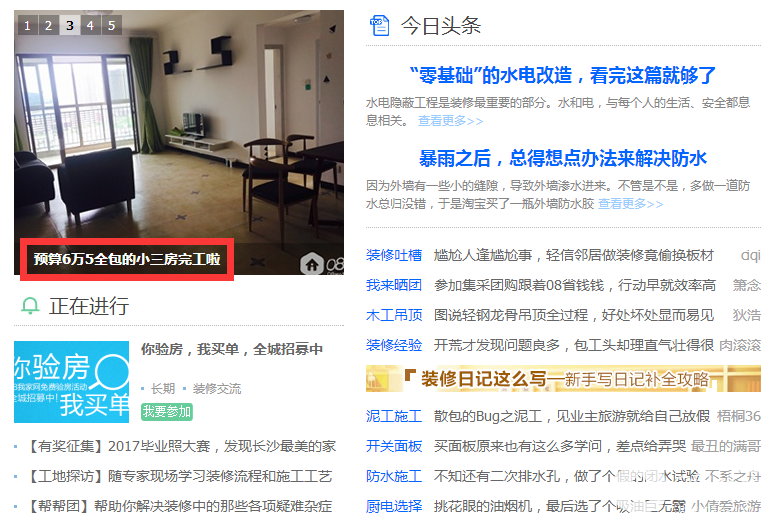
Task: Click the 今日头条 document icon
Action: 379,26
